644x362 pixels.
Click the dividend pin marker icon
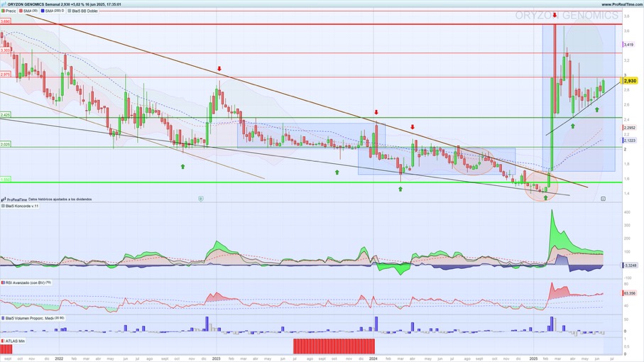(x=201, y=199)
